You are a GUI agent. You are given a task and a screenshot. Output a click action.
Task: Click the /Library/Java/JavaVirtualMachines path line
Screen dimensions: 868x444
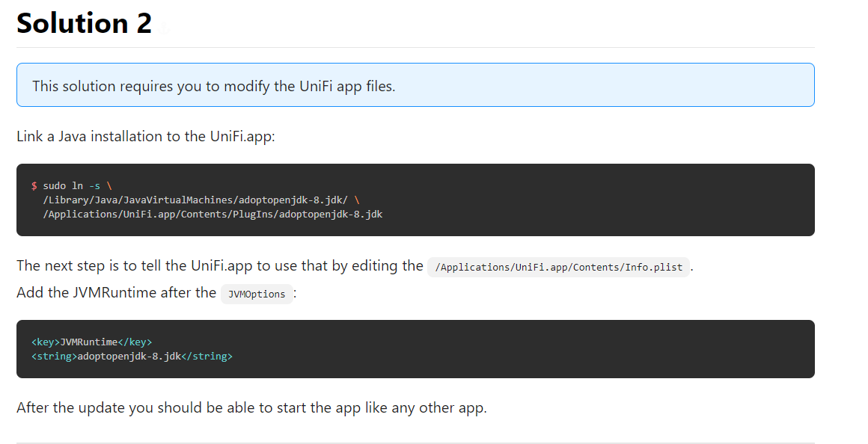[x=196, y=200]
